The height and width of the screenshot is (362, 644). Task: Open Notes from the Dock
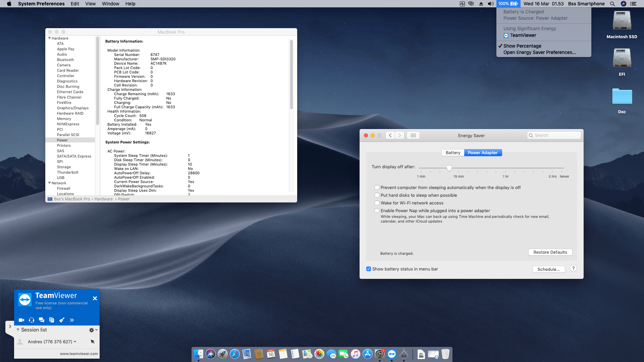tap(283, 354)
